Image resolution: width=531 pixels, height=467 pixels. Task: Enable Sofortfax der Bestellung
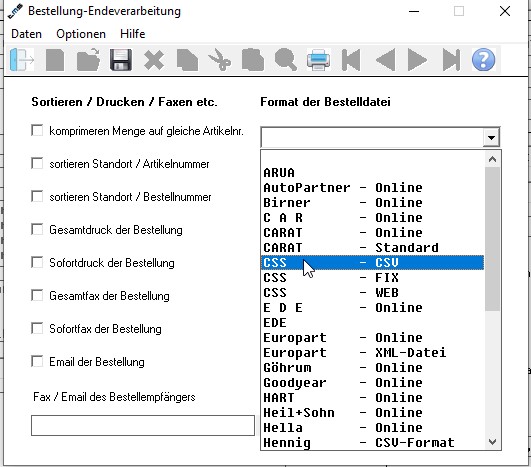[x=37, y=328]
